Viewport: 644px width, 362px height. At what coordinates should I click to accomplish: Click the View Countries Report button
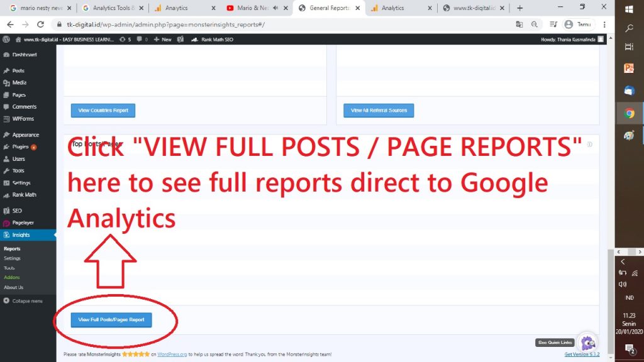[x=103, y=111]
